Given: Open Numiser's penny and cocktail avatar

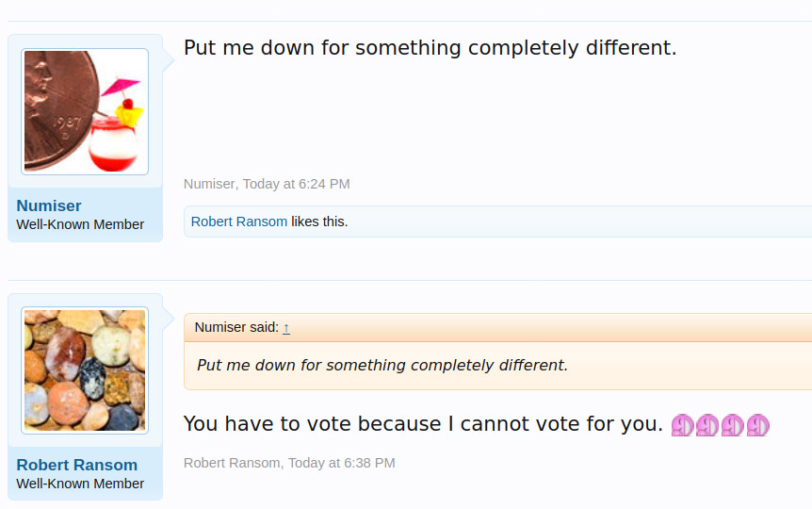Looking at the screenshot, I should pyautogui.click(x=85, y=111).
